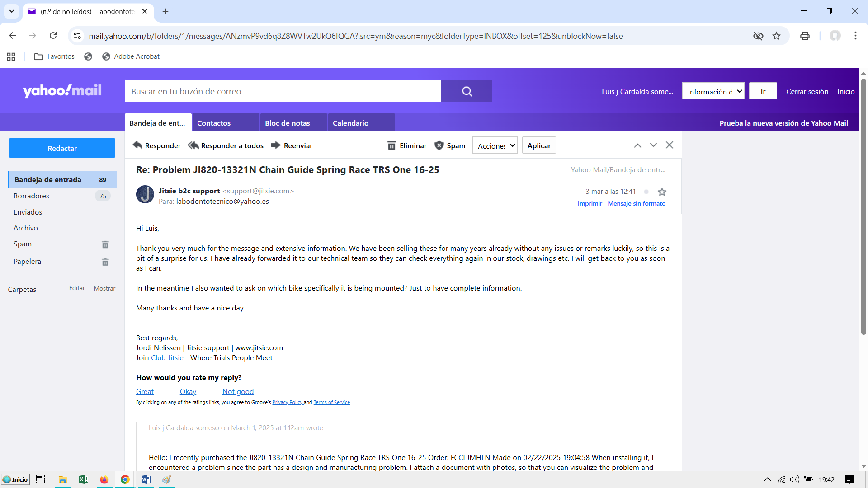This screenshot has width=868, height=488.
Task: Select the Bandeja de ent... tab
Action: tap(158, 123)
